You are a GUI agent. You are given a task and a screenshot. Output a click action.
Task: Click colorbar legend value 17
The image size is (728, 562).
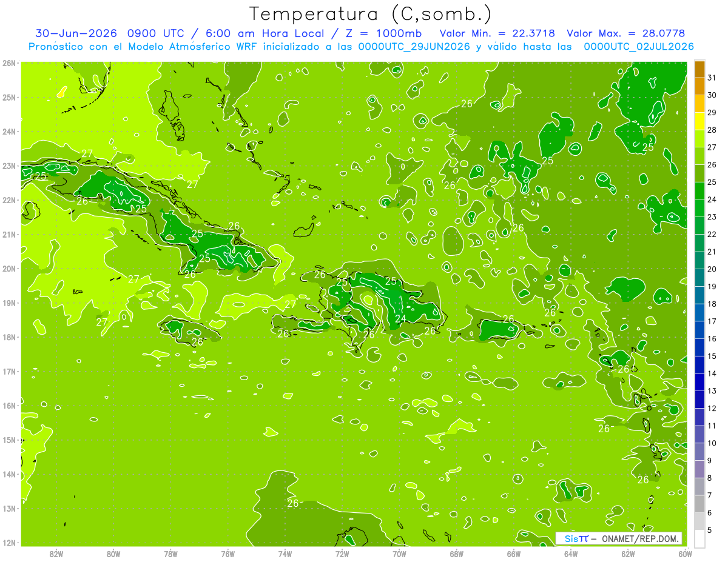[712, 321]
